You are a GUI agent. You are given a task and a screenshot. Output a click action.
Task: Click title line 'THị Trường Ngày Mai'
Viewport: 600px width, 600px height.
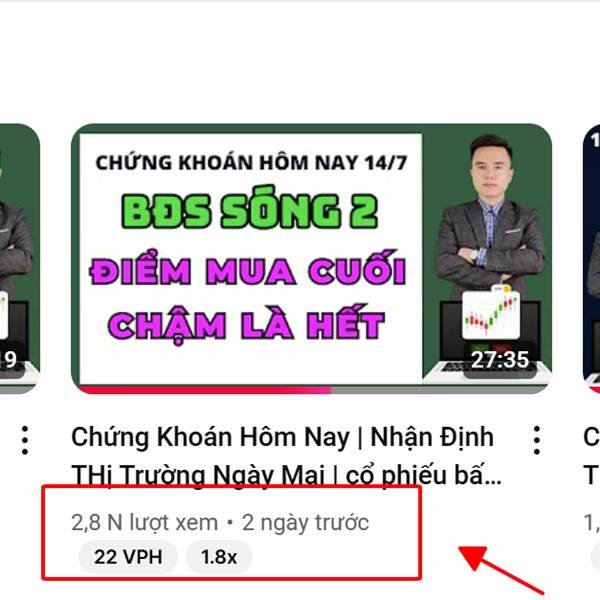(198, 475)
